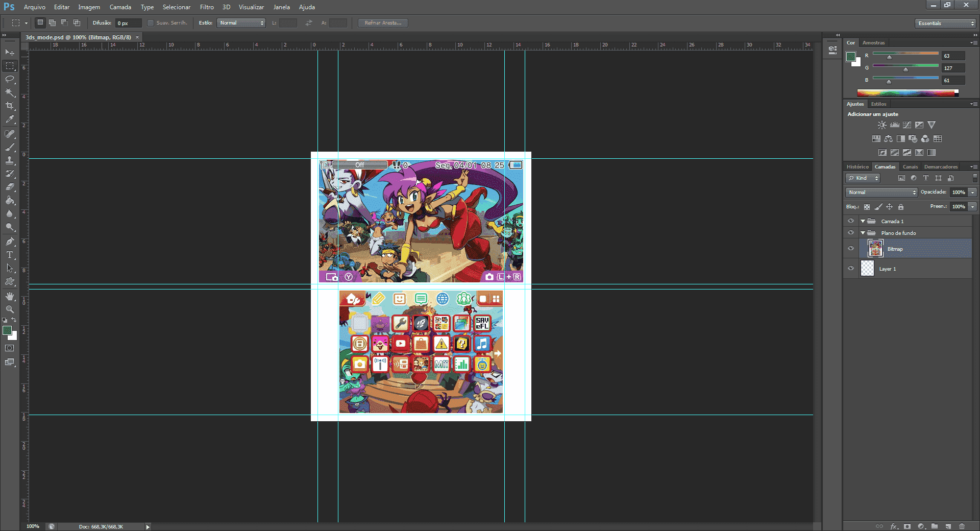Viewport: 980px width, 531px height.
Task: Toggle lock layer position
Action: click(889, 207)
